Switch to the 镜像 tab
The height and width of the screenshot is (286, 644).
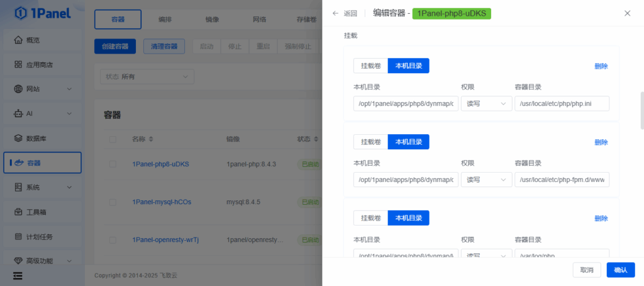[x=212, y=20]
